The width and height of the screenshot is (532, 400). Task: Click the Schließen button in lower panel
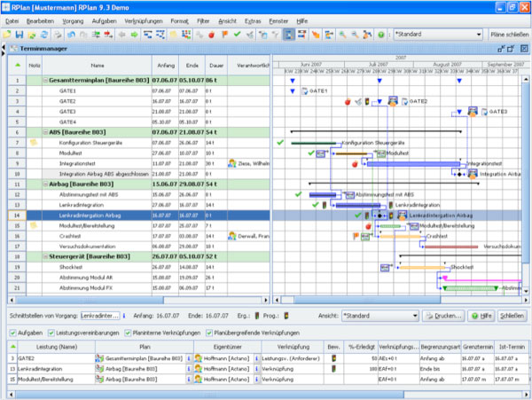510,315
